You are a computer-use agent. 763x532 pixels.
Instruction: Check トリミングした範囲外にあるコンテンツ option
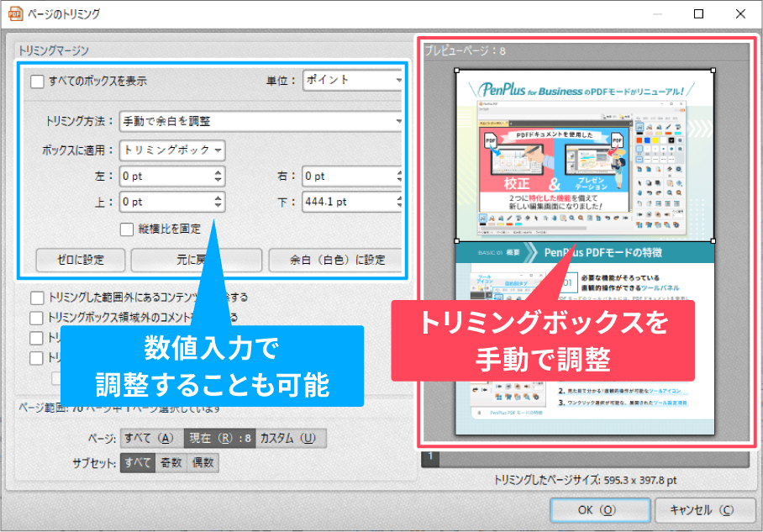click(x=37, y=298)
